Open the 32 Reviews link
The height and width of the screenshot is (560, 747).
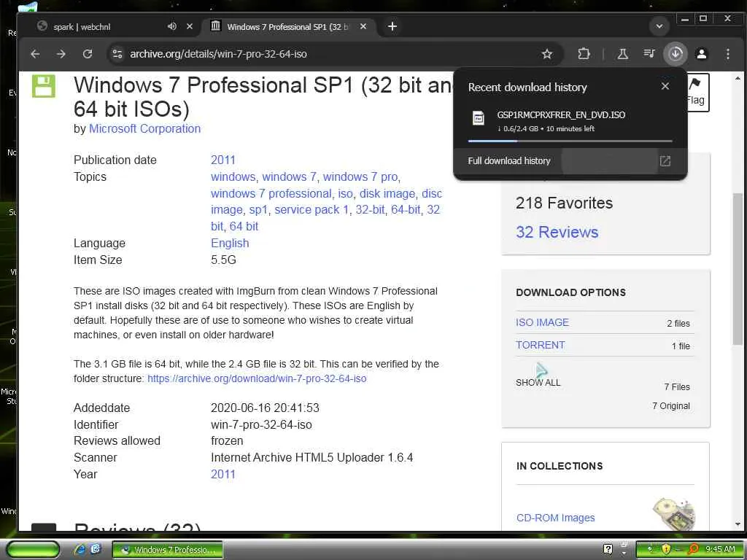(x=557, y=232)
